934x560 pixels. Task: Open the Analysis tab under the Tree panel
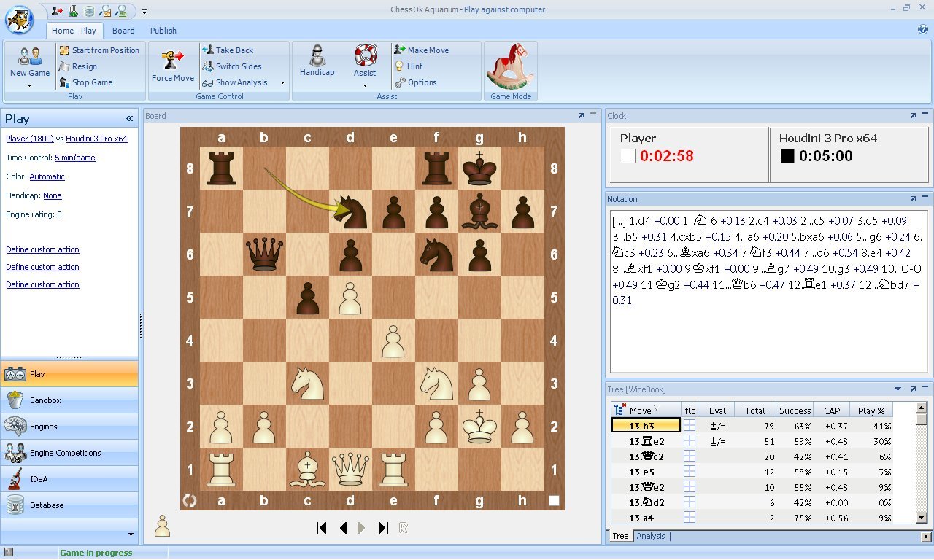[650, 536]
